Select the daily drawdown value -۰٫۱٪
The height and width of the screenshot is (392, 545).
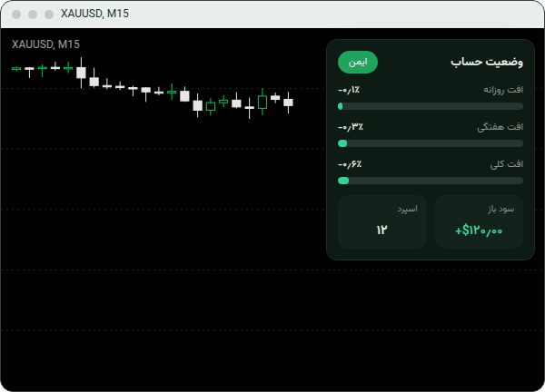pyautogui.click(x=349, y=90)
